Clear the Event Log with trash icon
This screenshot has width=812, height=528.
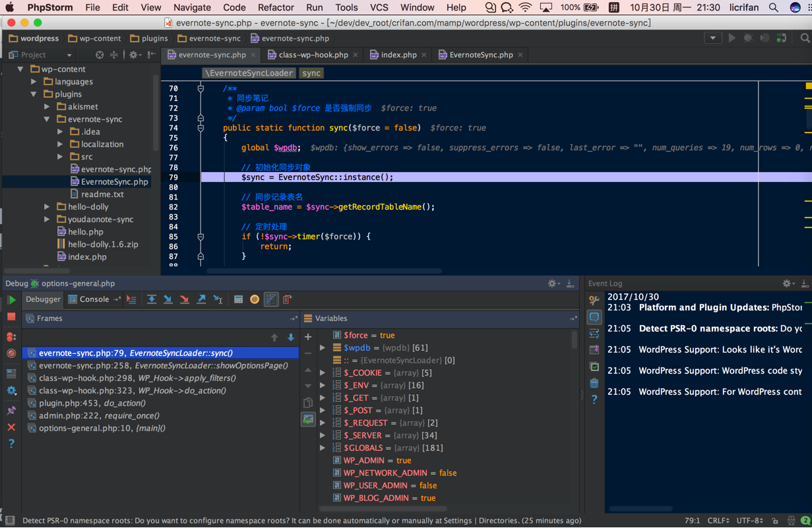point(594,383)
